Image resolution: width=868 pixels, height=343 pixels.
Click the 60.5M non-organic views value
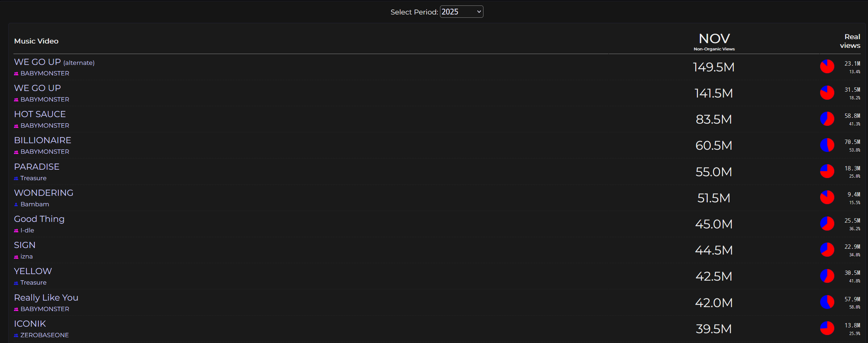click(x=714, y=145)
